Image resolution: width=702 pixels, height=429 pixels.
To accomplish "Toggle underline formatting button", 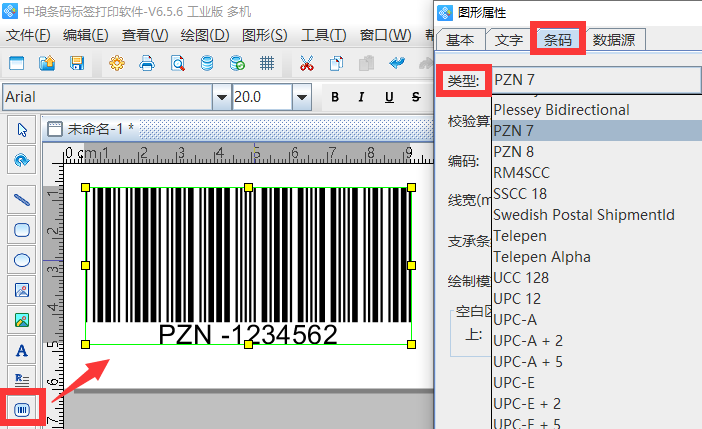I will 389,97.
